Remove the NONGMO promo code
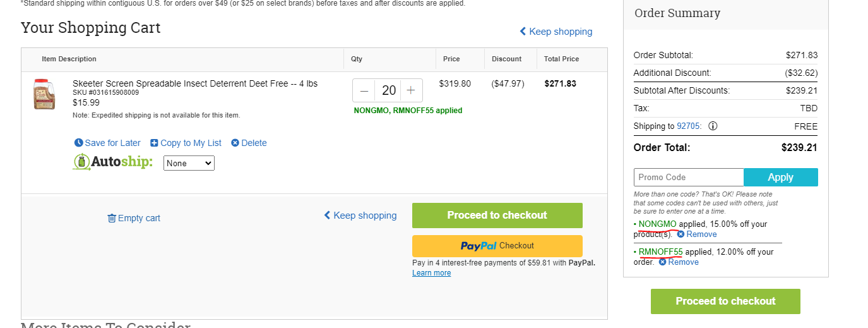 pos(697,234)
